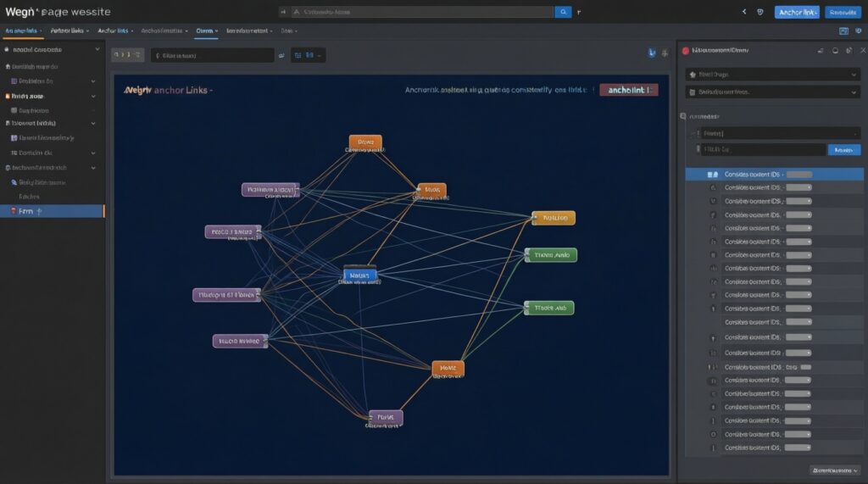Toggle the pill switch in the highlighted list row
Viewport: 868px width, 484px height.
coord(799,174)
